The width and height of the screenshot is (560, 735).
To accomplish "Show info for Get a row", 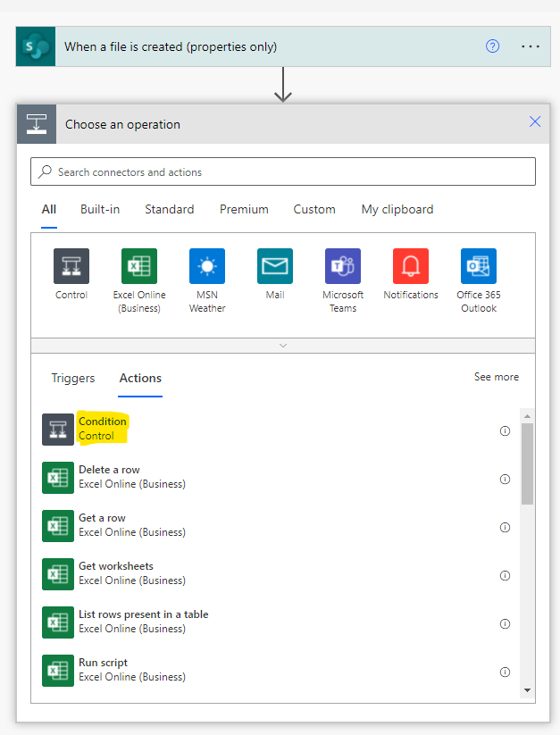I will (x=505, y=527).
